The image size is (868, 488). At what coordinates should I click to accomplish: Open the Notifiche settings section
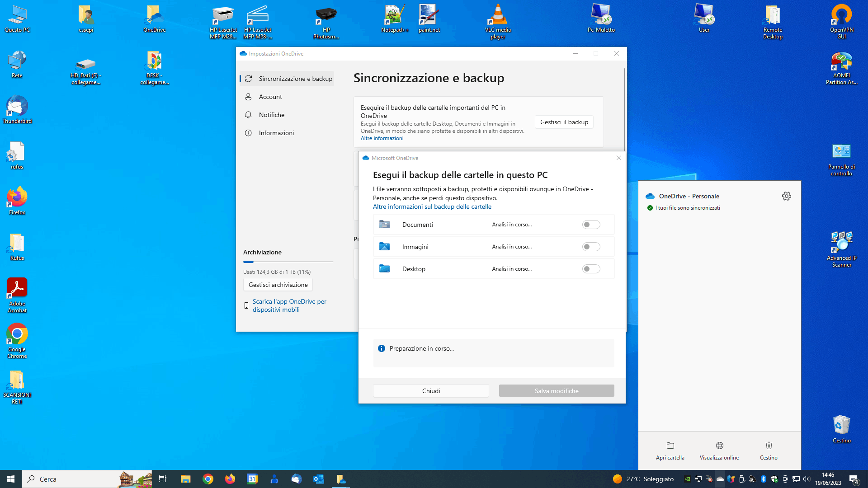point(271,115)
